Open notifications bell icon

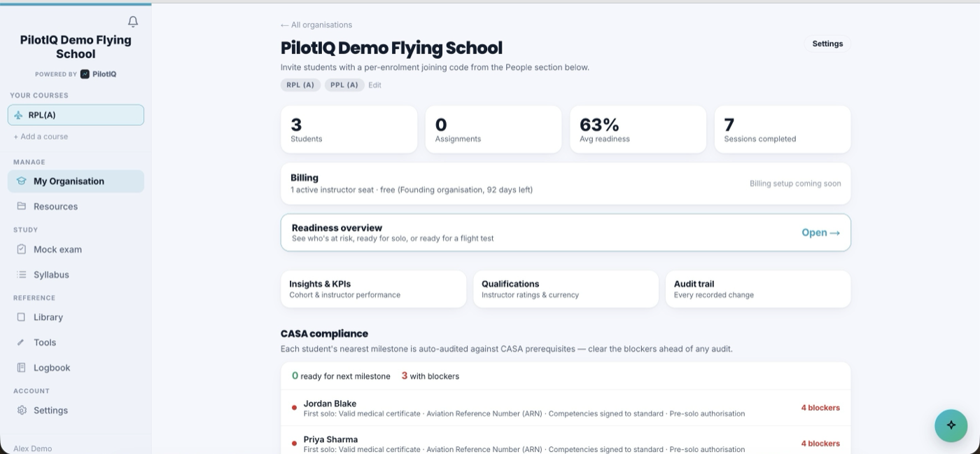(x=133, y=22)
